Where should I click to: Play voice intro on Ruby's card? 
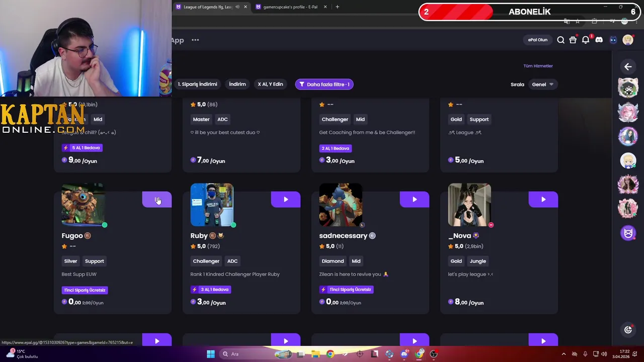285,200
